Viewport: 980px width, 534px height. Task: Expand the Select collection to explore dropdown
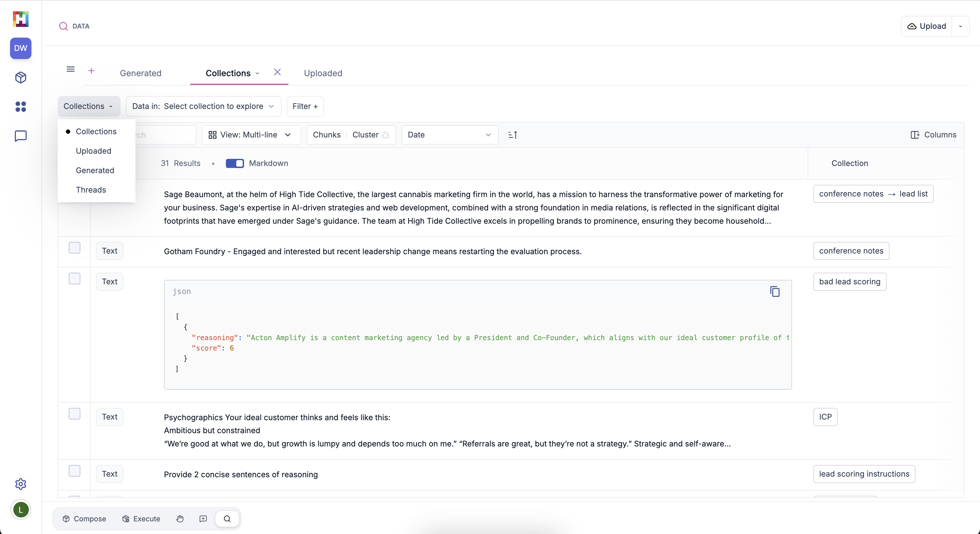pyautogui.click(x=204, y=106)
